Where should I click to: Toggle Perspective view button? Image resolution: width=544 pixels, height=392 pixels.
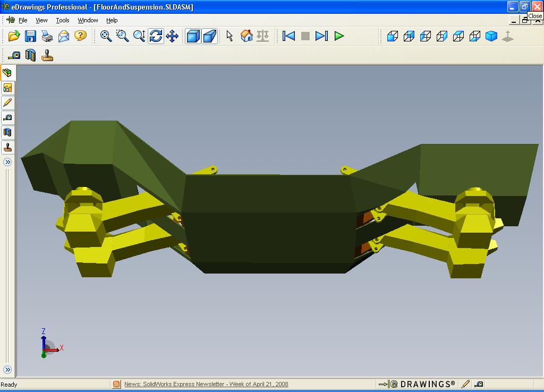[209, 36]
